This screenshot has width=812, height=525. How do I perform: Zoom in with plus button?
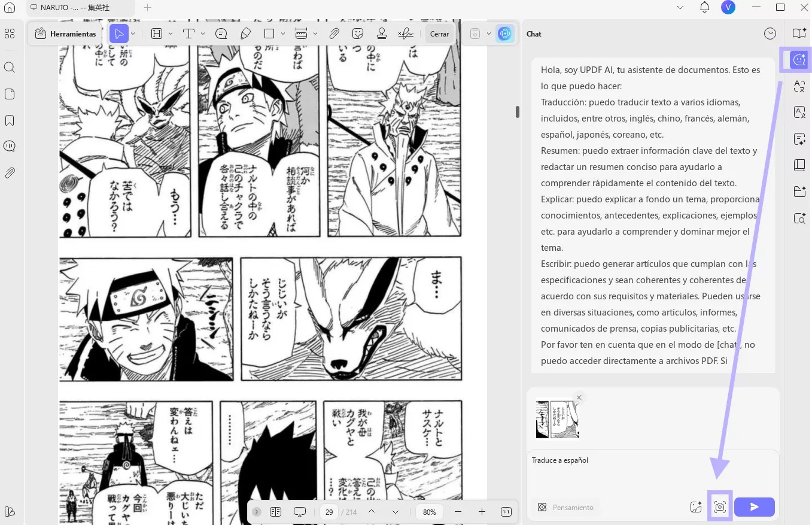point(482,512)
